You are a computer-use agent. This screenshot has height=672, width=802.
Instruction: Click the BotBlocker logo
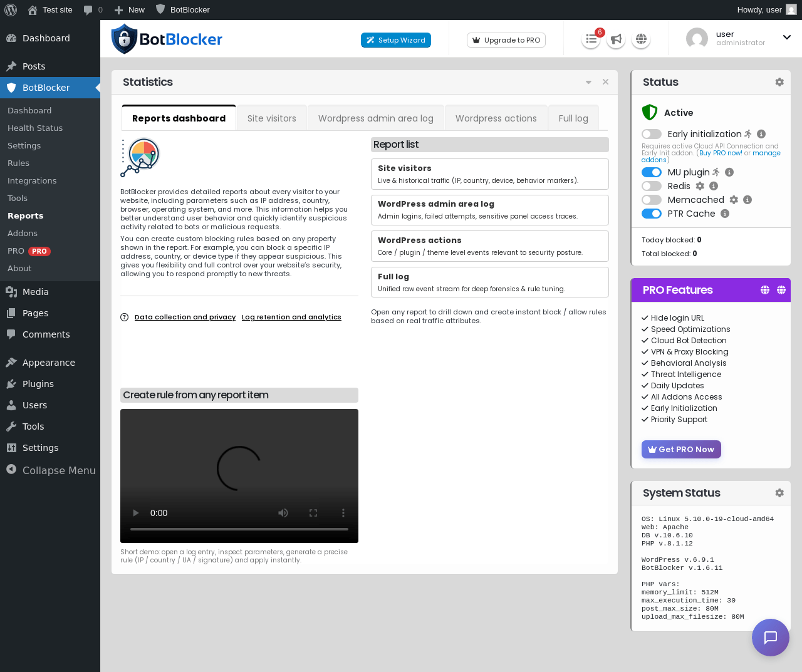167,39
